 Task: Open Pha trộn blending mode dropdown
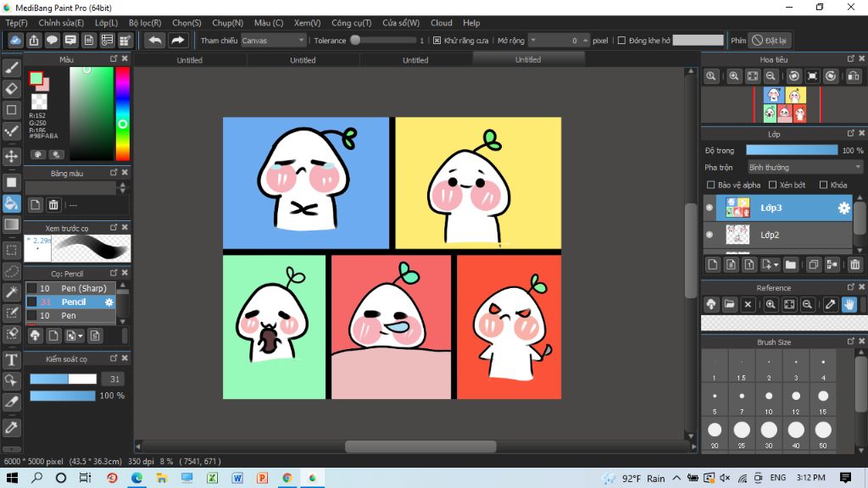coord(805,167)
